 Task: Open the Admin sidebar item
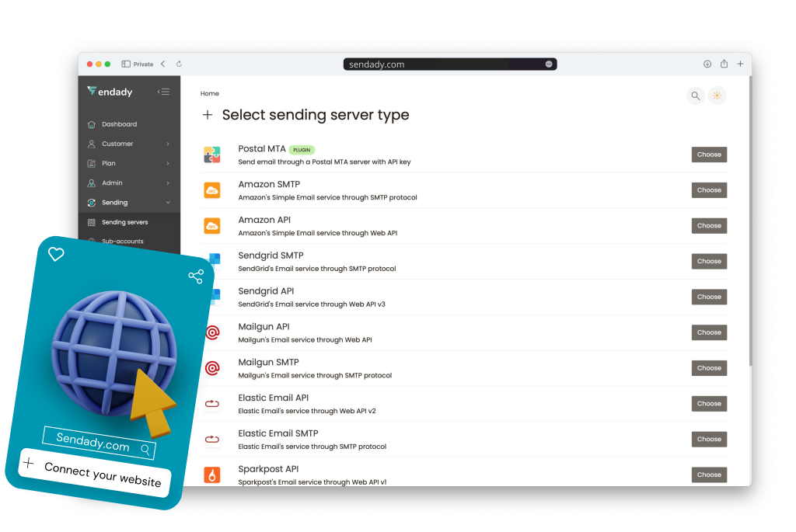coord(130,183)
